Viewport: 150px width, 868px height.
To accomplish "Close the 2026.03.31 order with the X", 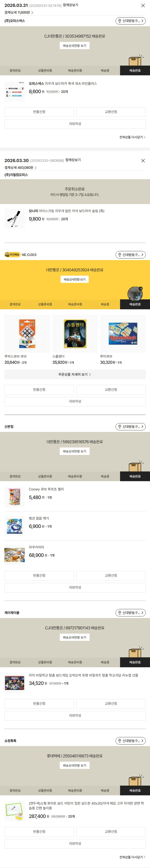I will 143,6.
